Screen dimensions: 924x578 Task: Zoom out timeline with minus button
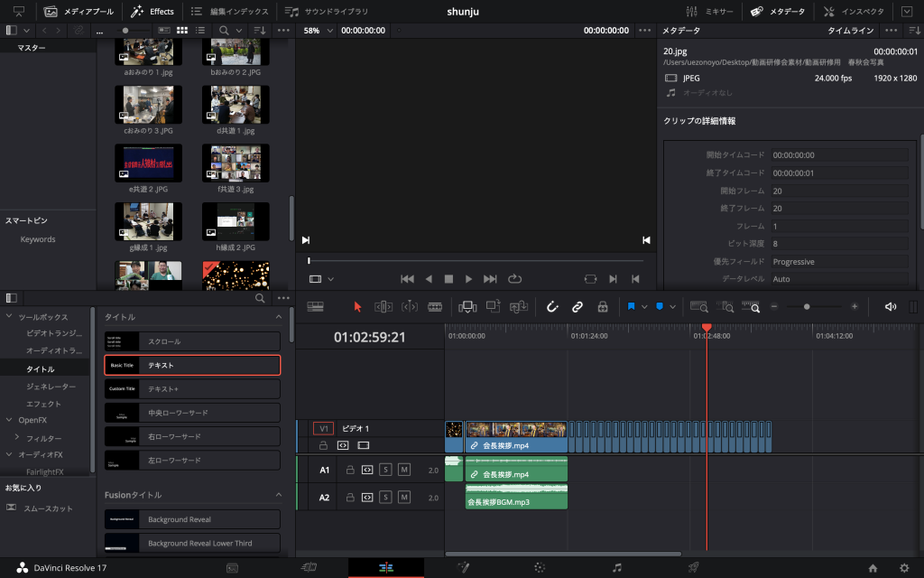(774, 307)
